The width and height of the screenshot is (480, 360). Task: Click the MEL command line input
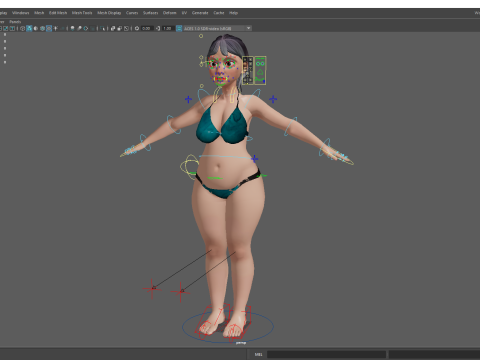(326, 354)
